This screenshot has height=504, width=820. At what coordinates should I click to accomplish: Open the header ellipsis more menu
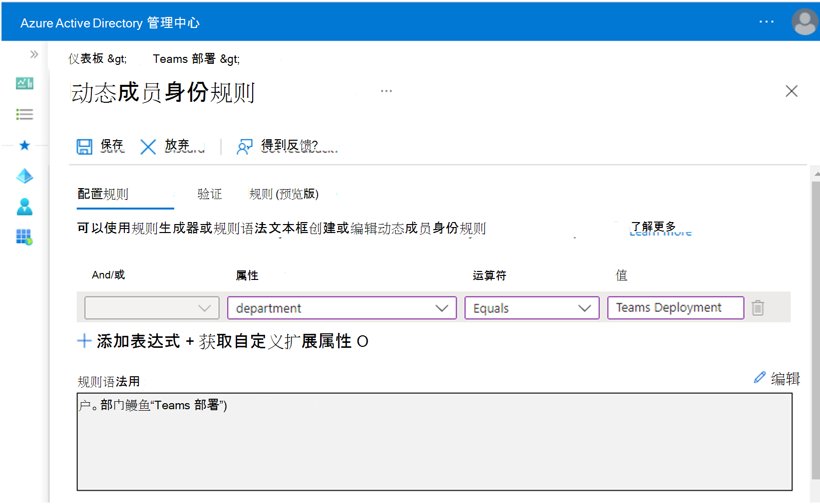[766, 22]
